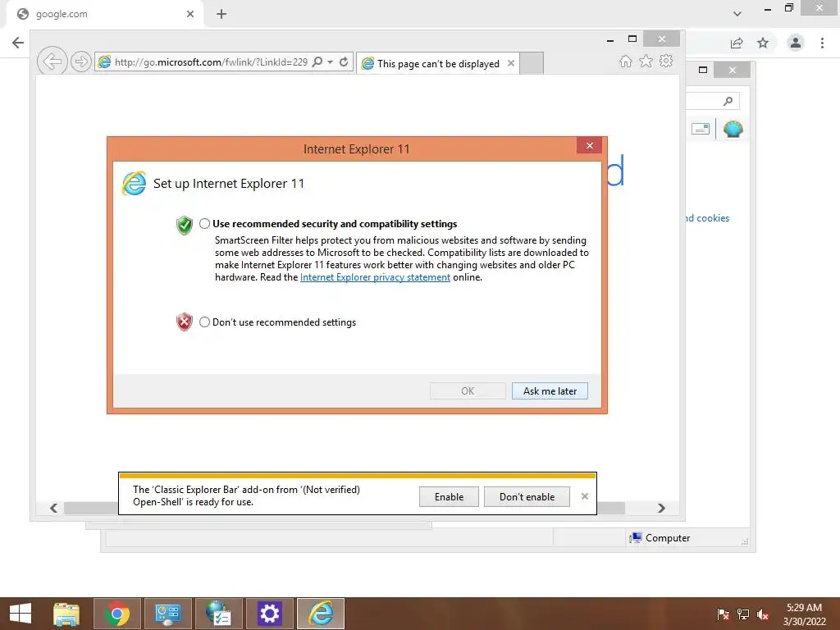Switch to Chrome in the taskbar
The image size is (840, 630).
[117, 614]
